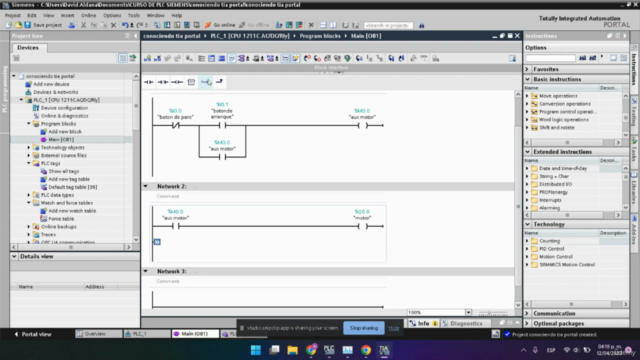Insert a normally closed contact
The width and height of the screenshot is (640, 360).
coord(162,82)
